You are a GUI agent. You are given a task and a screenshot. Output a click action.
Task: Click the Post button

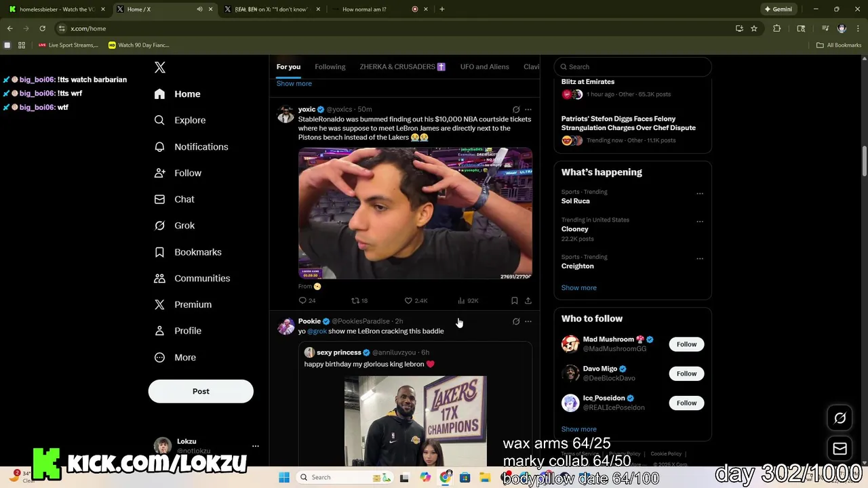point(201,391)
